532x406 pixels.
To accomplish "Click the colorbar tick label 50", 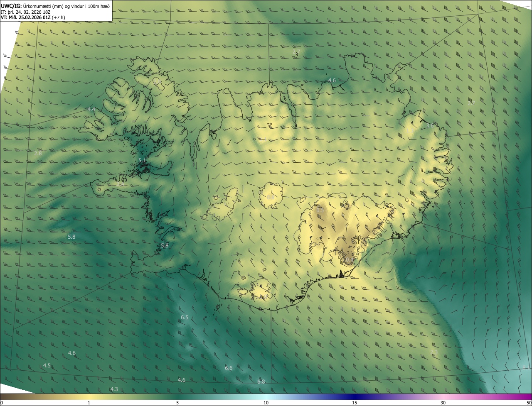I will click(x=529, y=403).
